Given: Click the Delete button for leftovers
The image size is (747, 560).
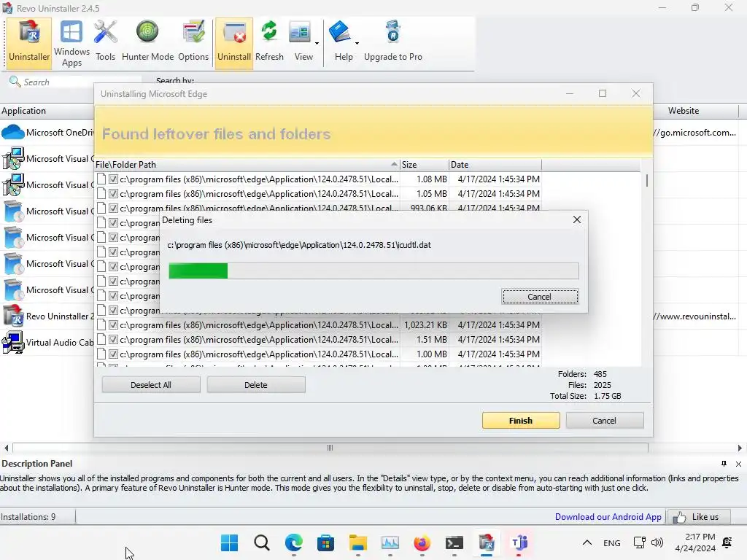Looking at the screenshot, I should click(x=256, y=385).
